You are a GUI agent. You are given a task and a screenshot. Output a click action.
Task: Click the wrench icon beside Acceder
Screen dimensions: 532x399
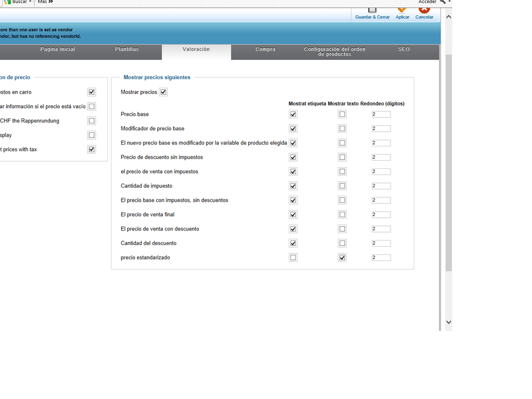tap(442, 2)
